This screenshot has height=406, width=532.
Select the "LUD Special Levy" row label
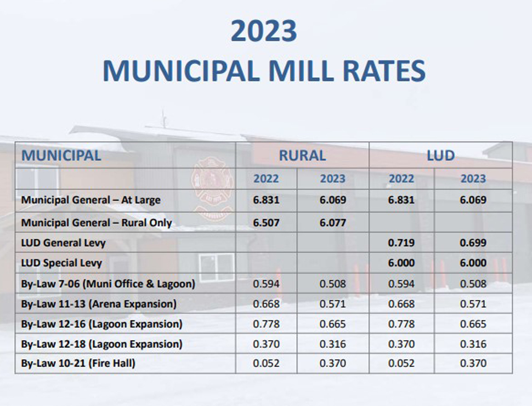[61, 263]
